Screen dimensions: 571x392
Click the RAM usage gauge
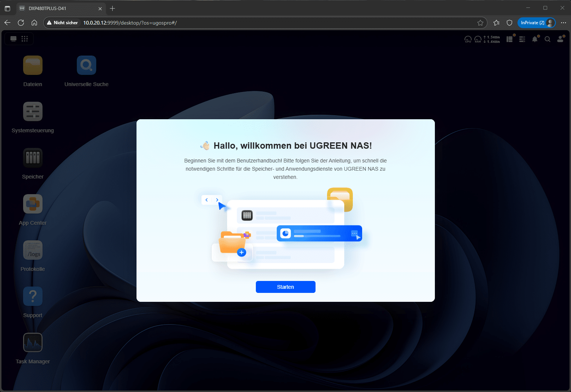(x=478, y=39)
